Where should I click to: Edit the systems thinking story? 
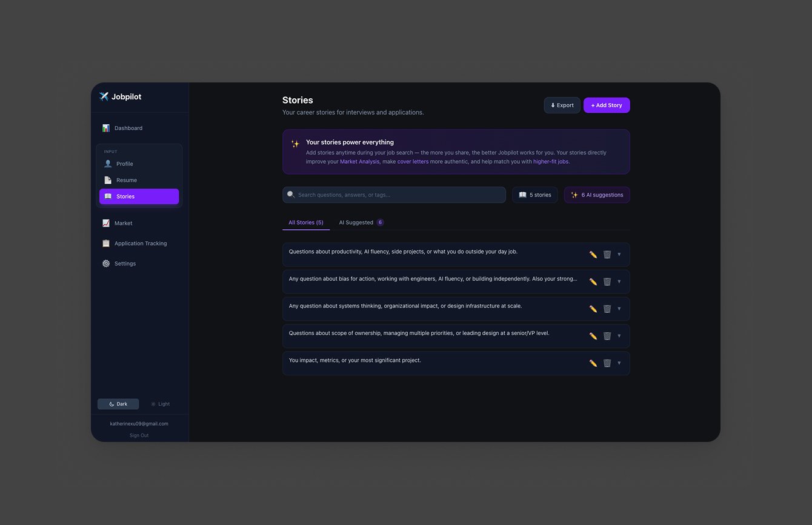tap(593, 309)
